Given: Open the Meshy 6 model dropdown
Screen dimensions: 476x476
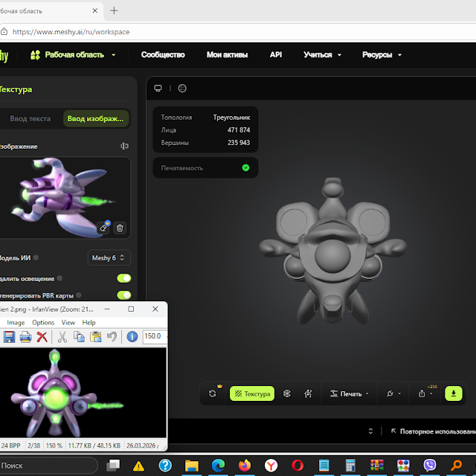Looking at the screenshot, I should [109, 258].
